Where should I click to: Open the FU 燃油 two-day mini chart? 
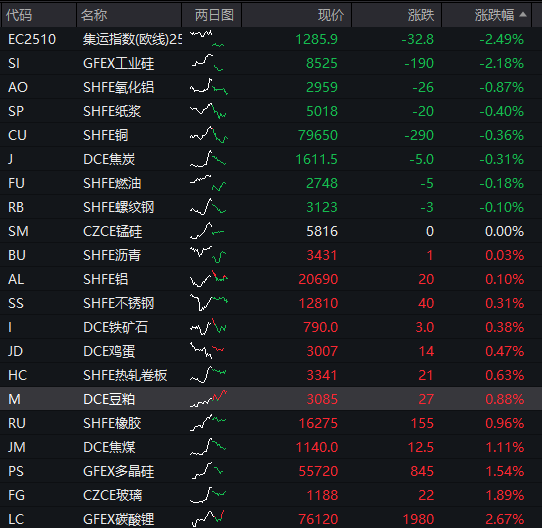tap(208, 183)
